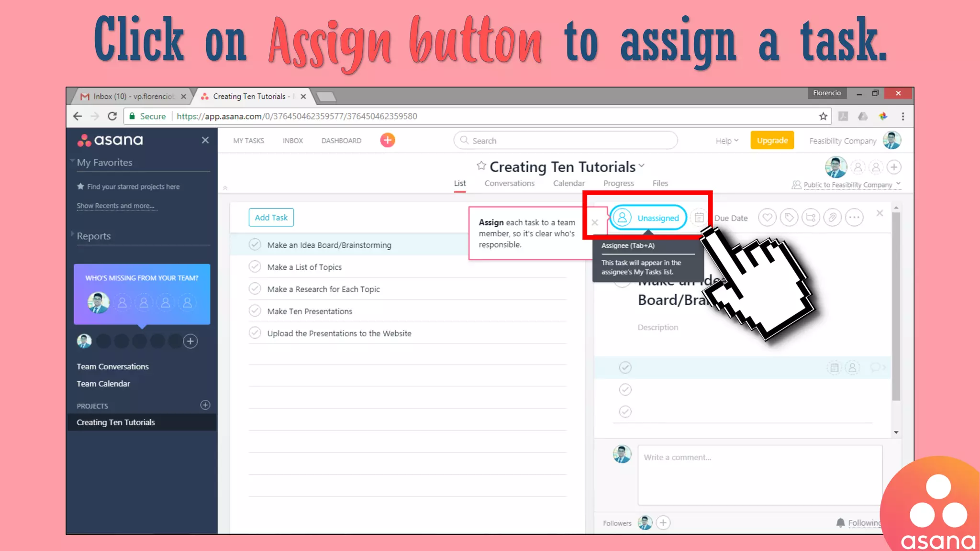The image size is (980, 551).
Task: Close the Asana sidebar
Action: click(x=205, y=140)
